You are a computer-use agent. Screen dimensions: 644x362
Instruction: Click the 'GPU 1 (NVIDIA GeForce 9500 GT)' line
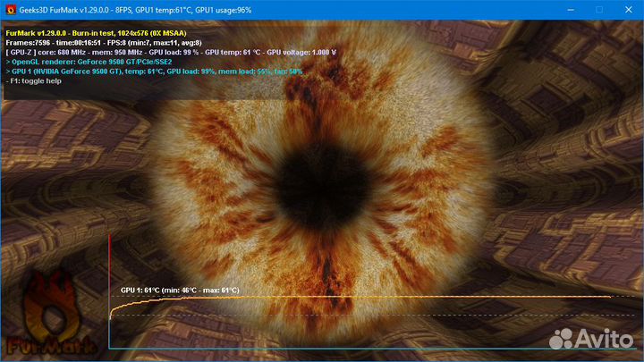154,72
